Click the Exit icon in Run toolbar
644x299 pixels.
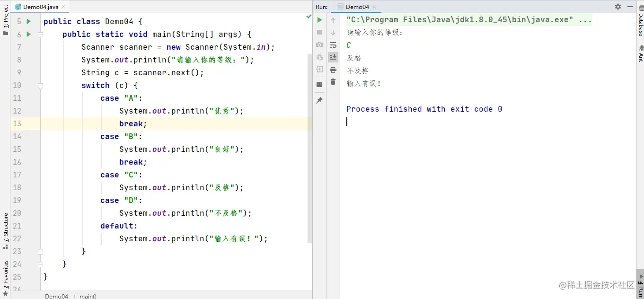(x=319, y=69)
